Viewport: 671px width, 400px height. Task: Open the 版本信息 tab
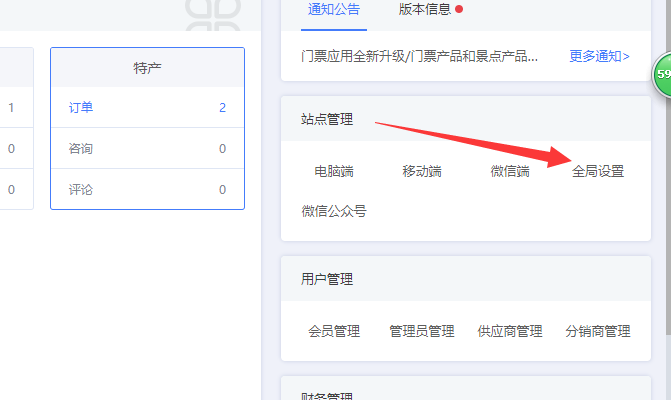click(x=424, y=10)
